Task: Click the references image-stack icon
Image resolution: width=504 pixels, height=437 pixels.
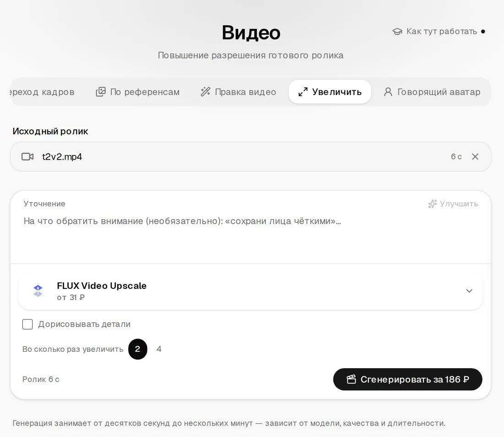Action: click(101, 92)
